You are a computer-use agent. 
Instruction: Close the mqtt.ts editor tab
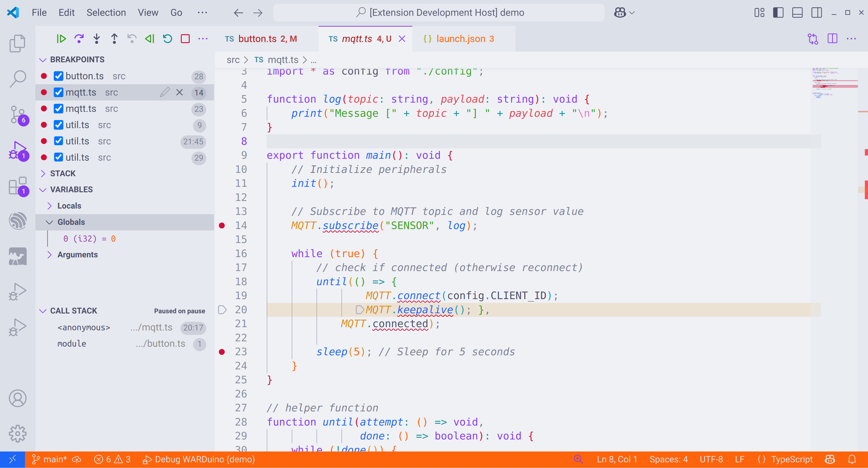pyautogui.click(x=402, y=39)
